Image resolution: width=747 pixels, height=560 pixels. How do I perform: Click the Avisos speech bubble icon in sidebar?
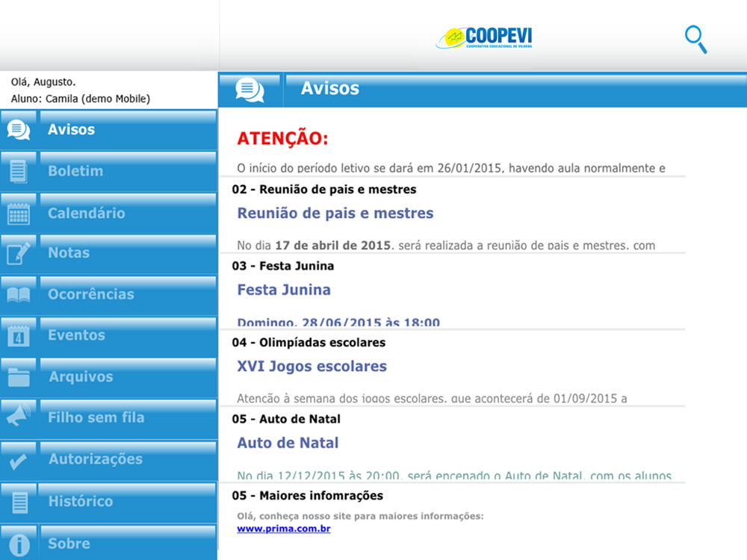pos(19,129)
